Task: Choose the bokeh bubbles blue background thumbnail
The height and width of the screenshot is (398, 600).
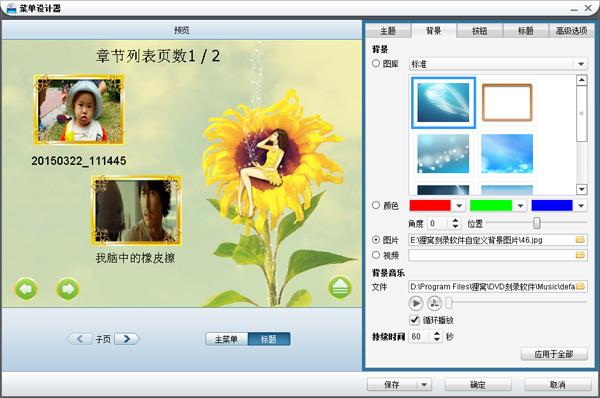Action: coord(443,153)
